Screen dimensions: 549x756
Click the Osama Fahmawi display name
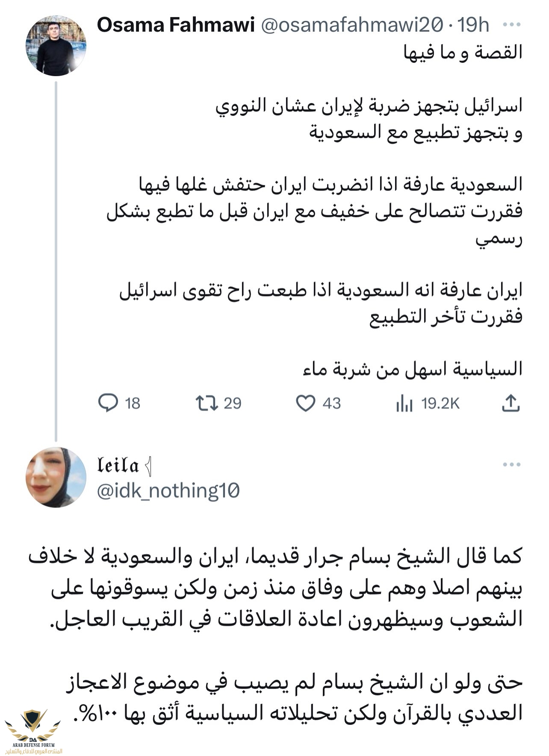click(176, 25)
